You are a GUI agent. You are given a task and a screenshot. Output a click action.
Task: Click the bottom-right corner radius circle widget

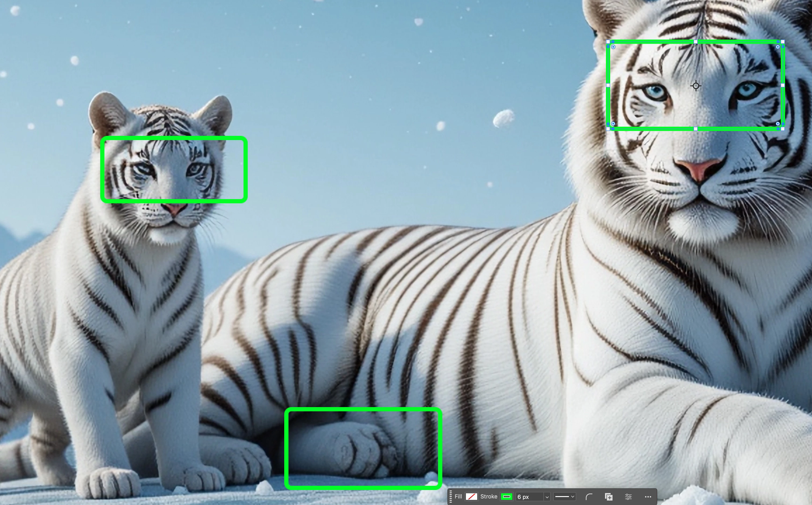778,124
